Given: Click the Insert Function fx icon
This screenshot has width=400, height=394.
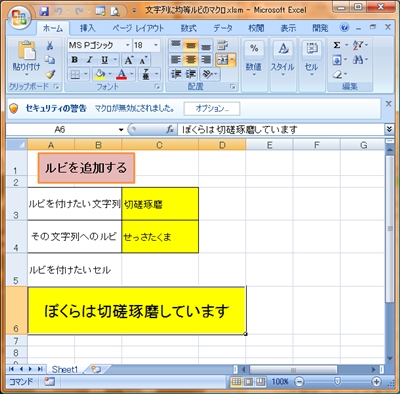Looking at the screenshot, I should 170,130.
